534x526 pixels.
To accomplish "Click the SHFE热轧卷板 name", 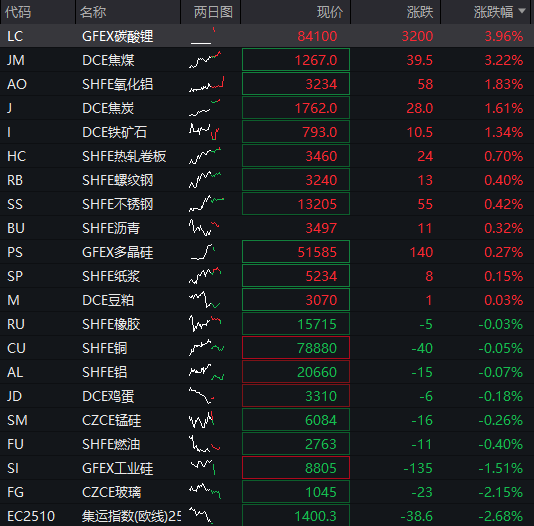I will [124, 156].
